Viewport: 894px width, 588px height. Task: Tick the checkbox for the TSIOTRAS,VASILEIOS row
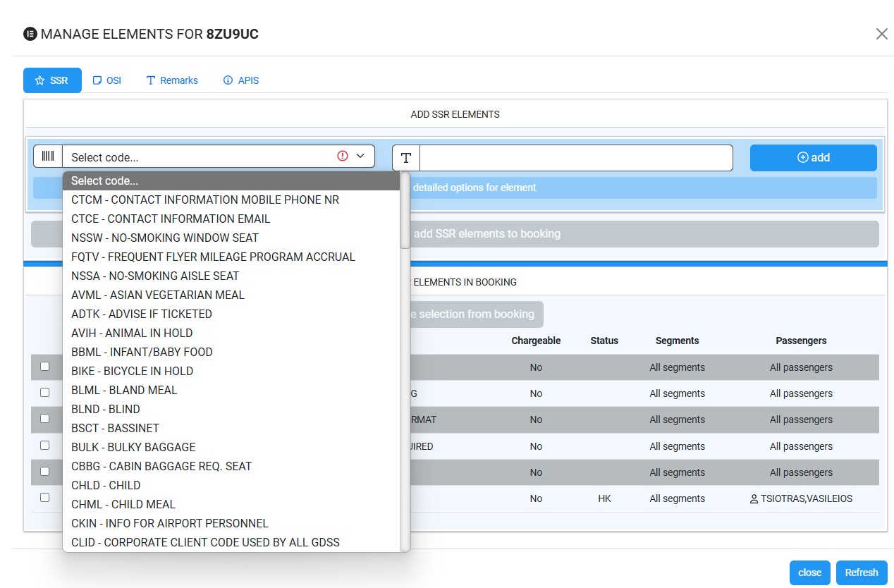pyautogui.click(x=44, y=497)
